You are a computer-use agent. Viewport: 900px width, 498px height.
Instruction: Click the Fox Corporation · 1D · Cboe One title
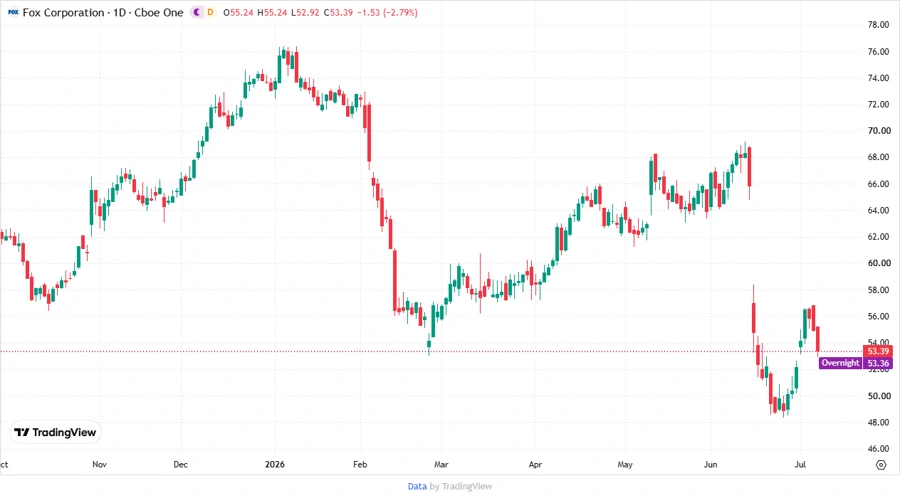[x=103, y=12]
